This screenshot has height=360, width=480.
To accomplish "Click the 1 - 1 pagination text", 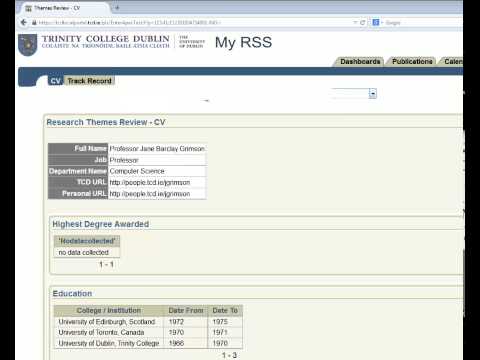I will click(106, 264).
